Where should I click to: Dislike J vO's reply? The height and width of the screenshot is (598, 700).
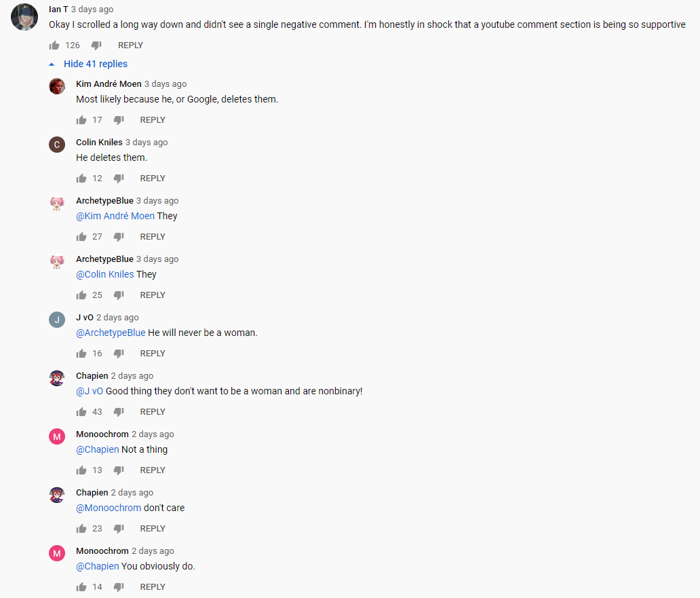coord(119,353)
